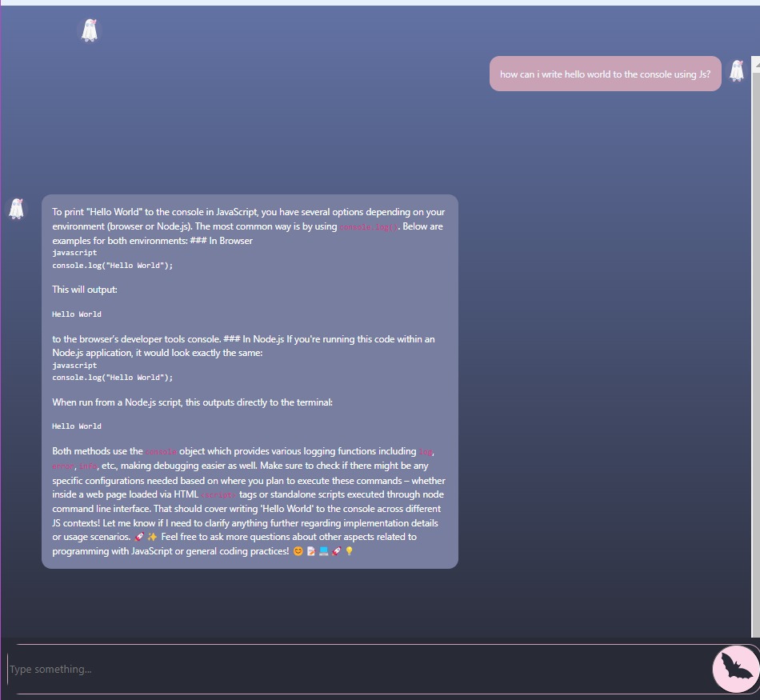Click the inline 'error' code word
The height and width of the screenshot is (700, 760).
coord(63,466)
